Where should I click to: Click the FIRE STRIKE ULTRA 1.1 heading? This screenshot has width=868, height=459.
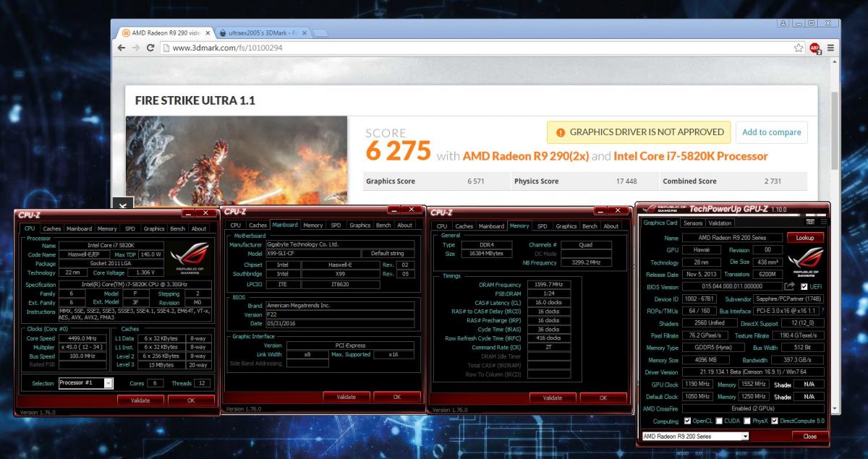click(195, 100)
